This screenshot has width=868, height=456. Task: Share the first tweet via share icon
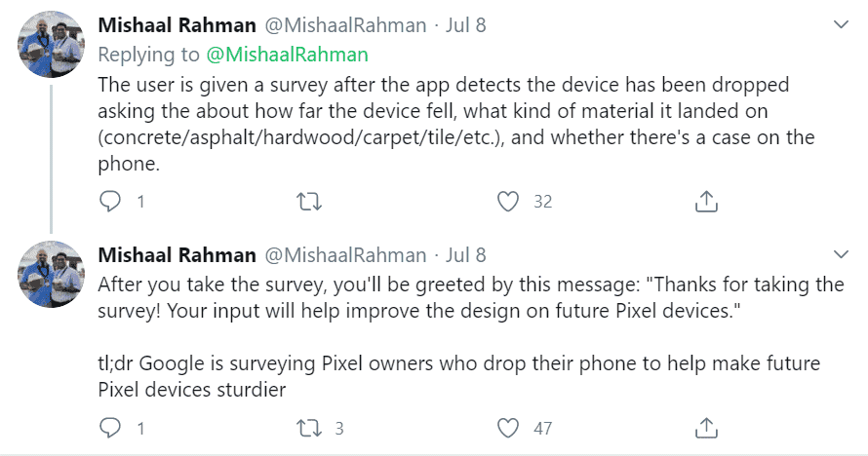click(x=706, y=201)
